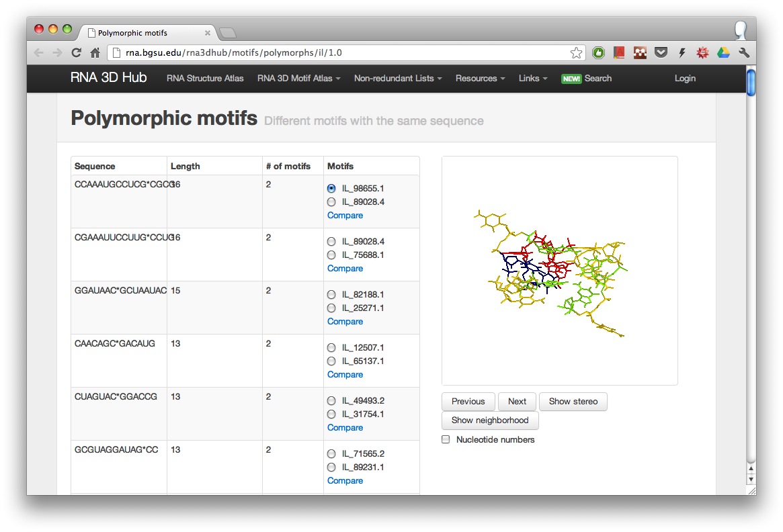Select the IL_75688.1 motif radio button
This screenshot has height=532, width=783.
click(x=331, y=255)
